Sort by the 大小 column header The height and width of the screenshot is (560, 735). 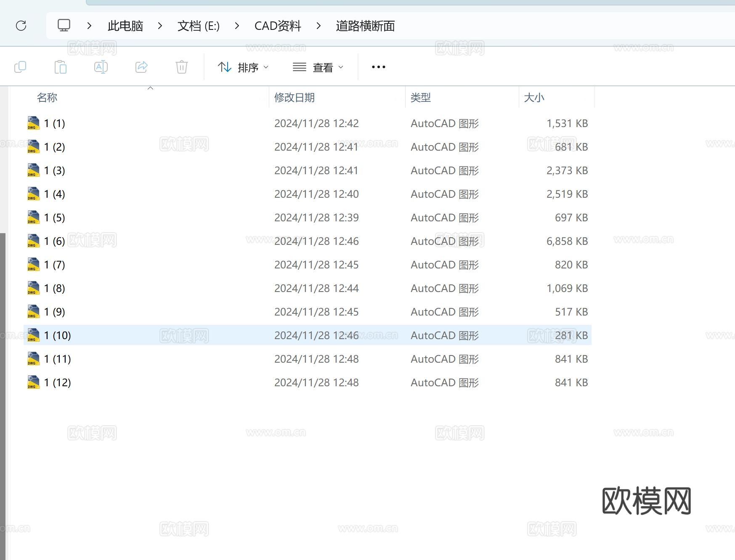coord(534,98)
